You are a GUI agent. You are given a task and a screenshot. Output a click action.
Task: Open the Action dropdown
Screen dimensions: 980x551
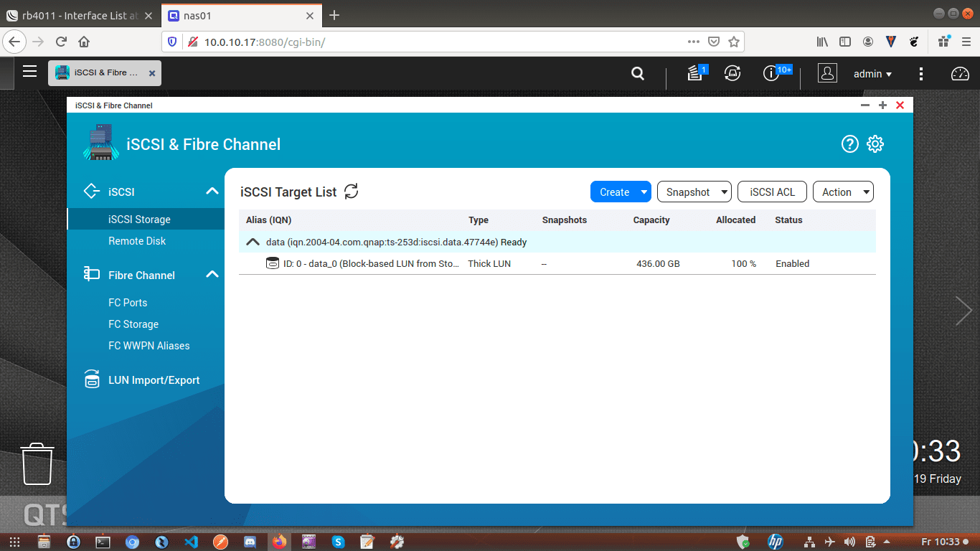click(x=843, y=192)
